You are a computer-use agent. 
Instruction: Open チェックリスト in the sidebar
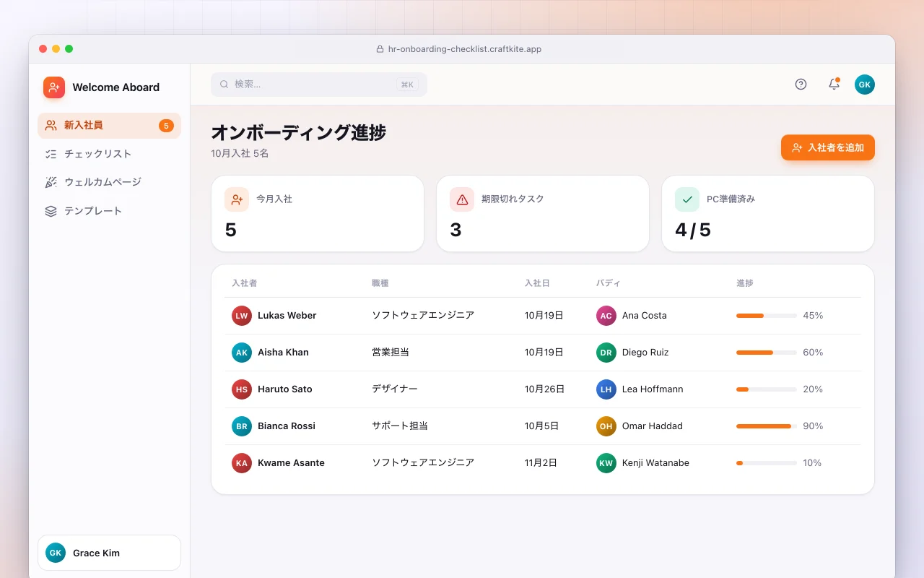pyautogui.click(x=109, y=154)
